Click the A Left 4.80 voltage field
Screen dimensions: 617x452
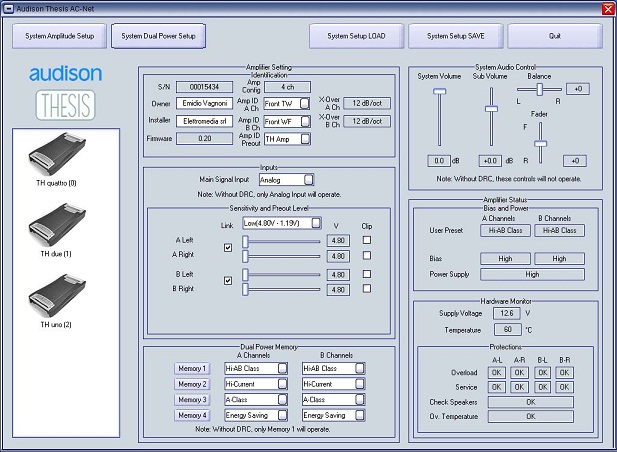pos(338,240)
